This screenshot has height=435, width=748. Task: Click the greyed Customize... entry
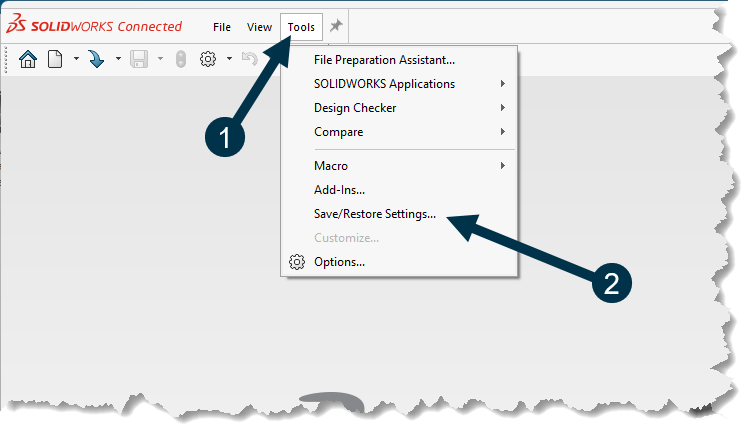click(399, 238)
